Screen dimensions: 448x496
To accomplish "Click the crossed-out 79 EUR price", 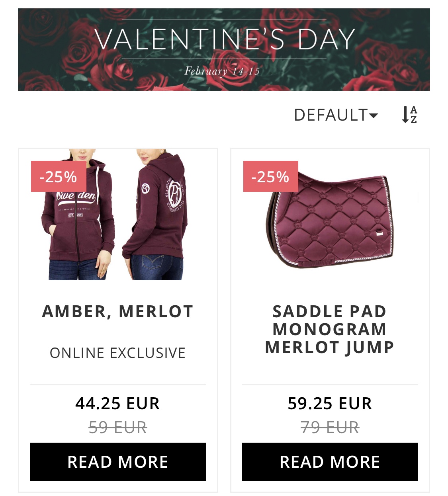I will point(330,428).
